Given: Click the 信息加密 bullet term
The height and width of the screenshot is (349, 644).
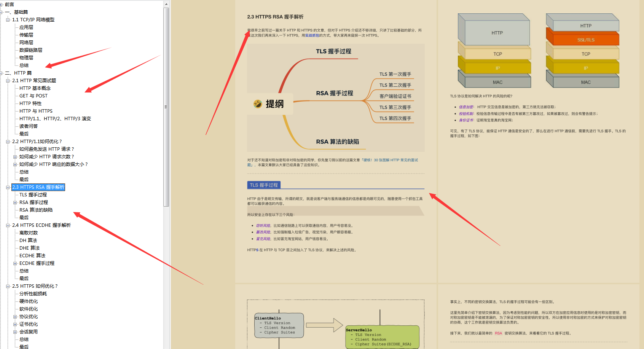Looking at the screenshot, I should tap(466, 107).
